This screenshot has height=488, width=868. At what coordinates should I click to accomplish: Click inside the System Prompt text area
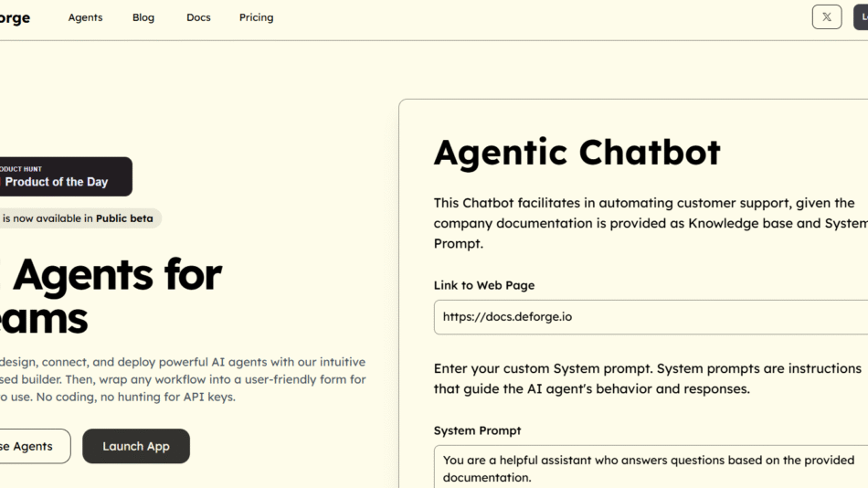(x=651, y=468)
